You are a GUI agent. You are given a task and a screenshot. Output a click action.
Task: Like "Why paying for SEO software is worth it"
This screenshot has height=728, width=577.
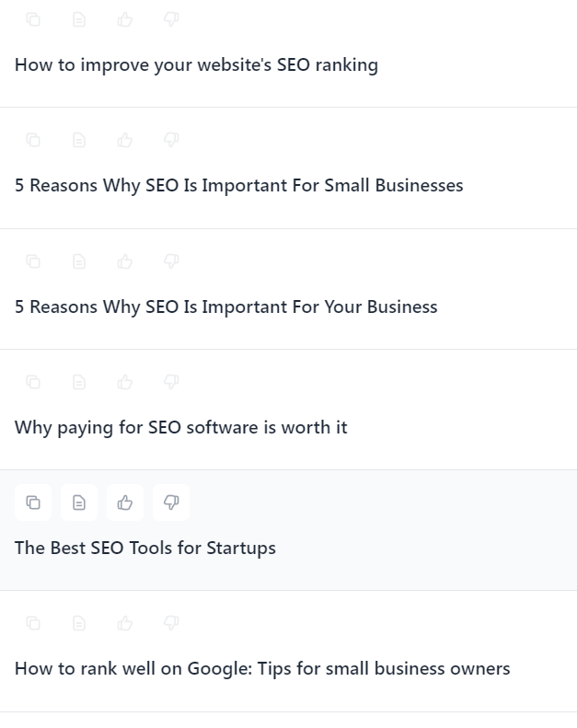(125, 382)
